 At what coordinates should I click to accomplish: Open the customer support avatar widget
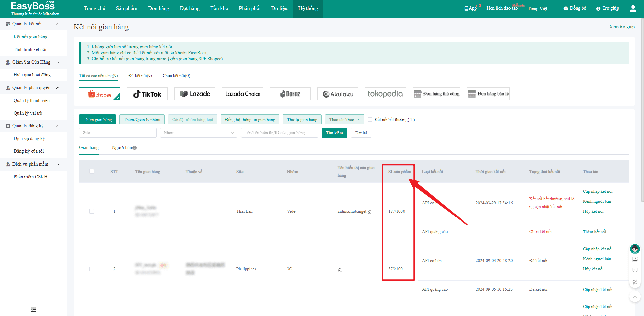pyautogui.click(x=635, y=249)
